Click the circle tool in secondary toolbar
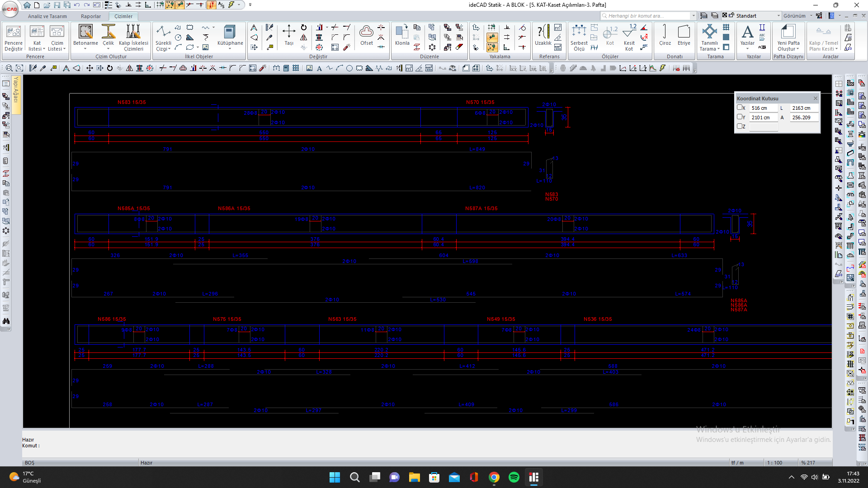 (x=349, y=68)
